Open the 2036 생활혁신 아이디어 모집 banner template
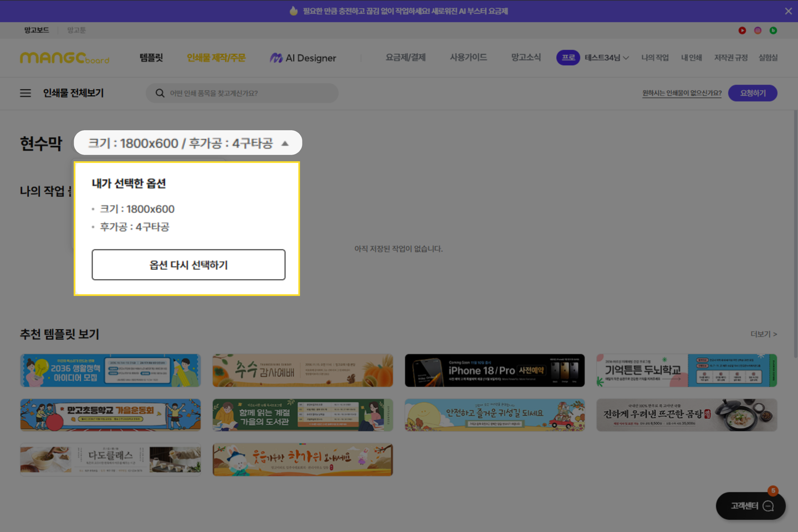The image size is (798, 532). [110, 370]
